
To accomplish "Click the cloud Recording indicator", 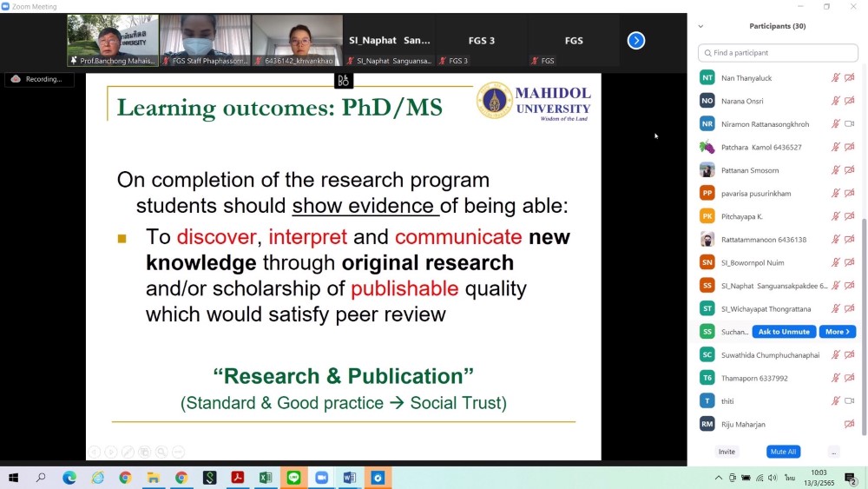I will (39, 79).
